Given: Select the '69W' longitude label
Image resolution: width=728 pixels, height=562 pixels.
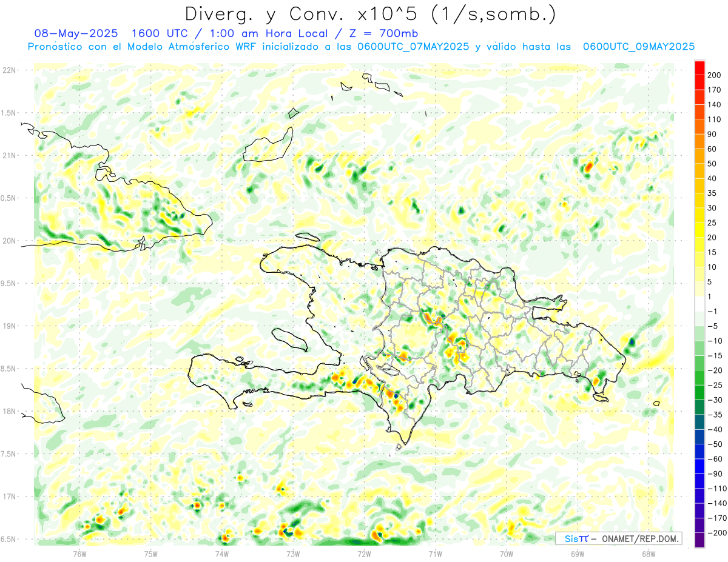Looking at the screenshot, I should (578, 554).
